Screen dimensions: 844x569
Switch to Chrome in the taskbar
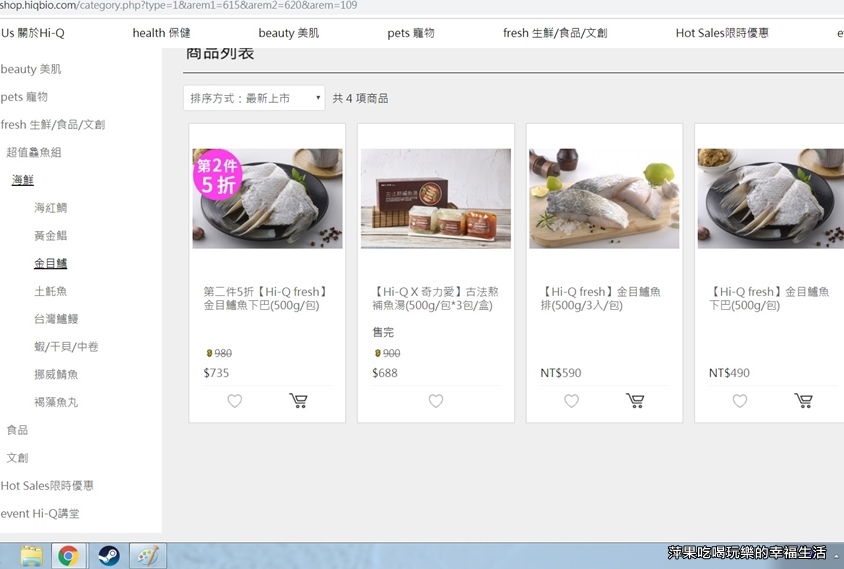(68, 556)
